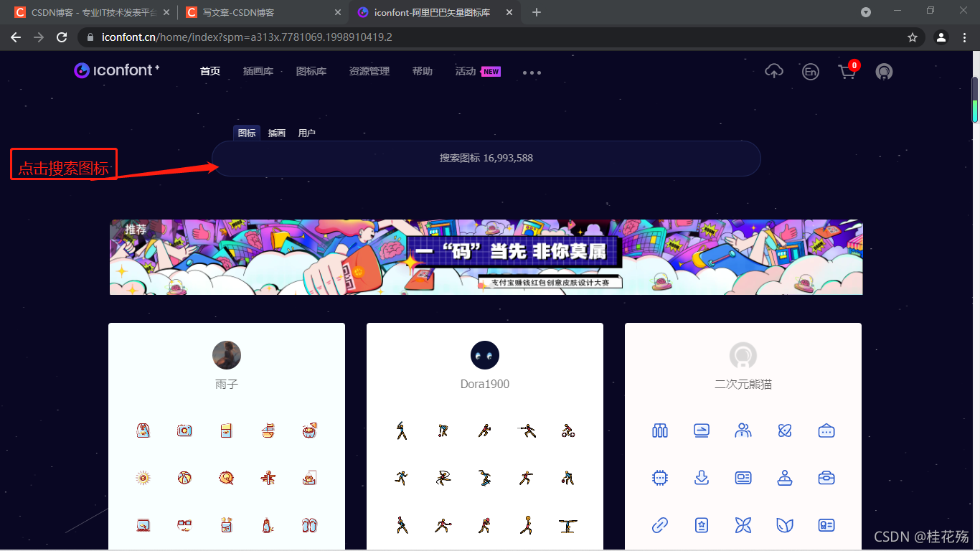980x551 pixels.
Task: Switch language with the En icon
Action: tap(811, 71)
